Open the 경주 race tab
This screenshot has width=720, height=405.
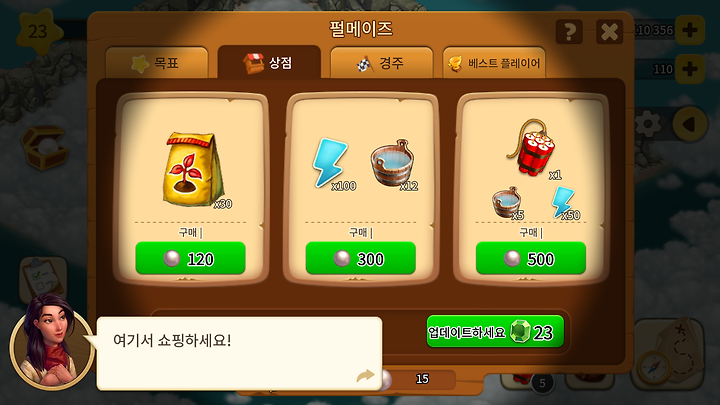[x=381, y=62]
